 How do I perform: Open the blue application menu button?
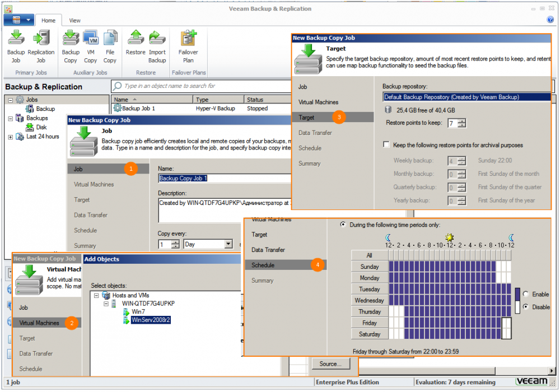[19, 20]
